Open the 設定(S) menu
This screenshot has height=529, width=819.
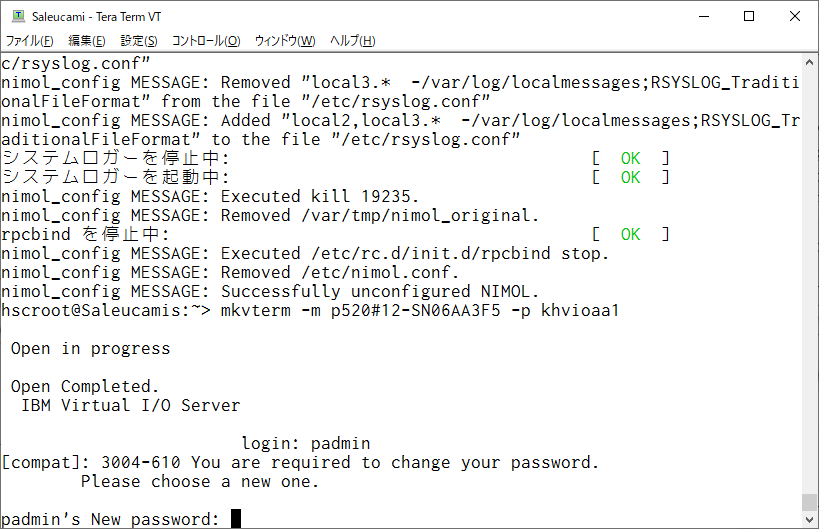(138, 41)
